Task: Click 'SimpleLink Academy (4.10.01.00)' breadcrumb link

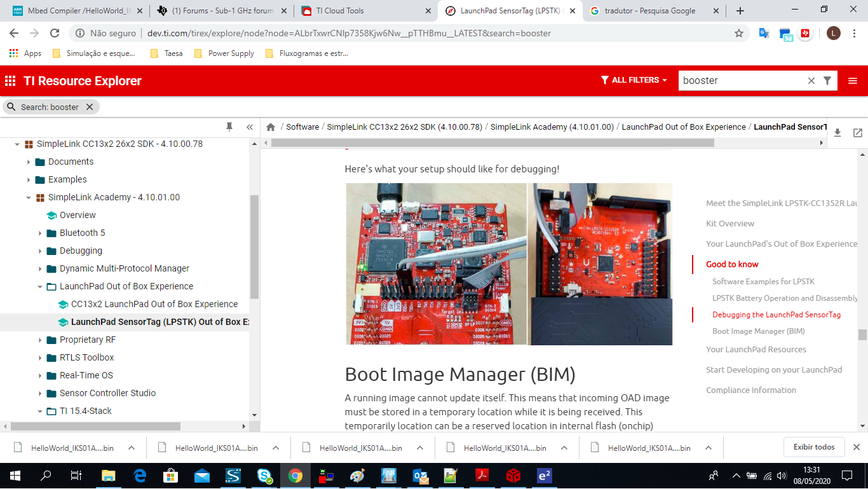Action: pyautogui.click(x=552, y=127)
